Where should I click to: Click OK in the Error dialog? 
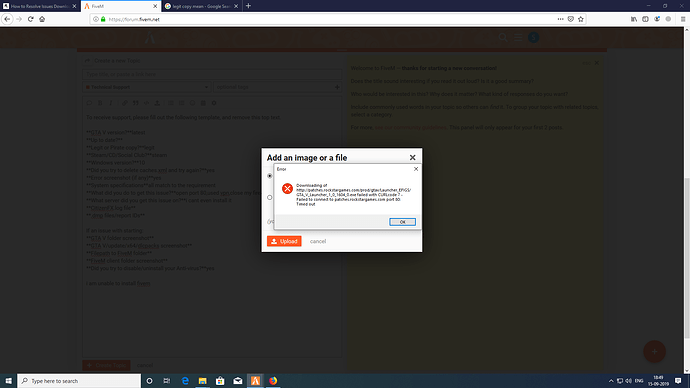point(402,222)
